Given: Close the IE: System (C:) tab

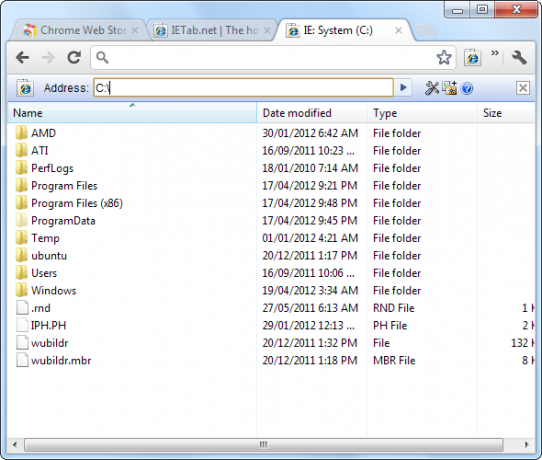Looking at the screenshot, I should point(398,30).
